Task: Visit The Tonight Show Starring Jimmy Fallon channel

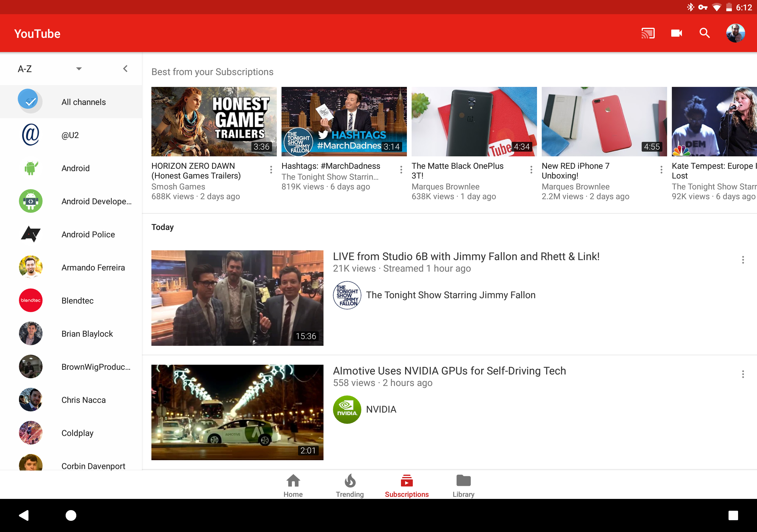Action: [451, 295]
